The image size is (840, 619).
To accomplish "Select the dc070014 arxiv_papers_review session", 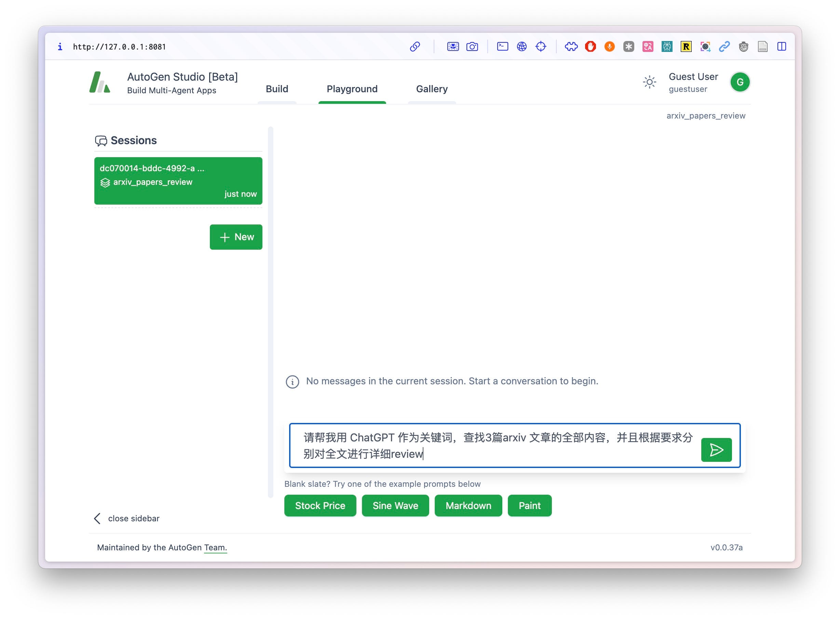I will pos(178,181).
